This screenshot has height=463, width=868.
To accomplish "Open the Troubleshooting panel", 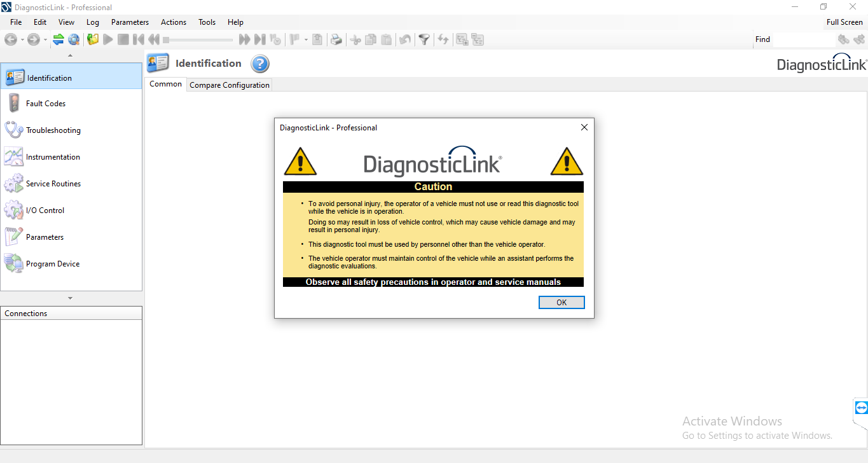I will coord(71,130).
